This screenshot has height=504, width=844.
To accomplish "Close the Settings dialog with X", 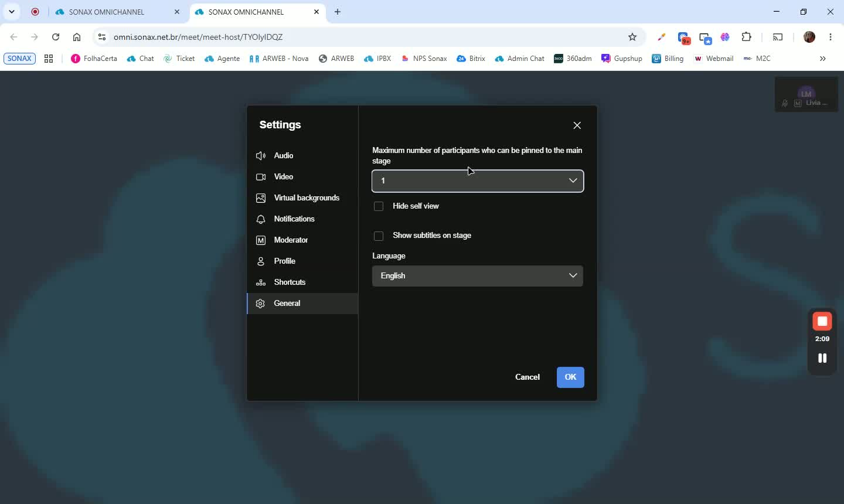I will (577, 125).
